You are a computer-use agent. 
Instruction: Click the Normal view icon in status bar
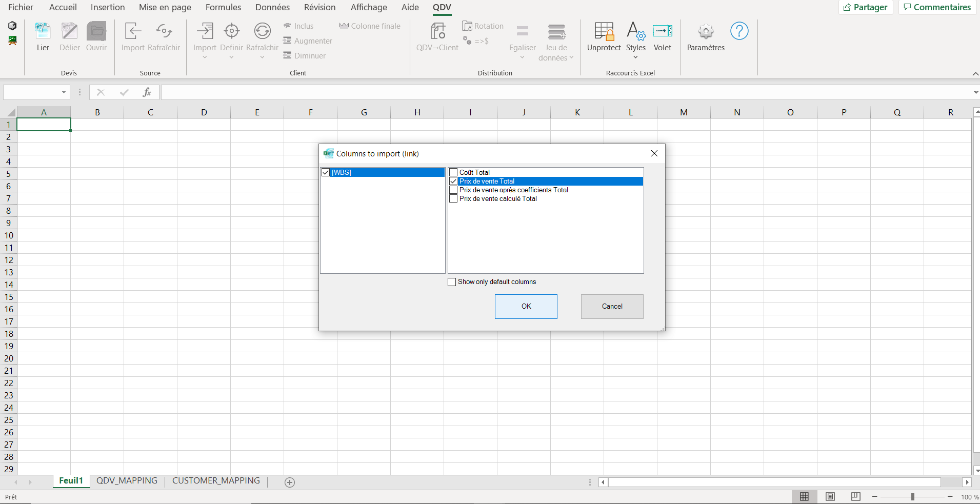pyautogui.click(x=804, y=496)
